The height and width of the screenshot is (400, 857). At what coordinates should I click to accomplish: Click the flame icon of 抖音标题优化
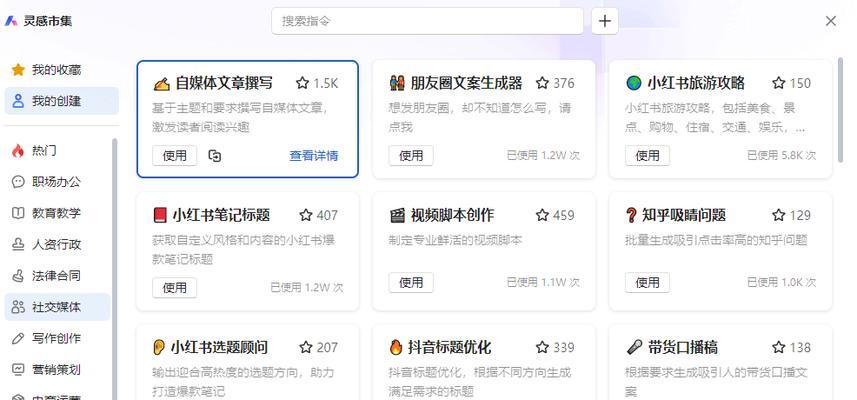pos(396,348)
